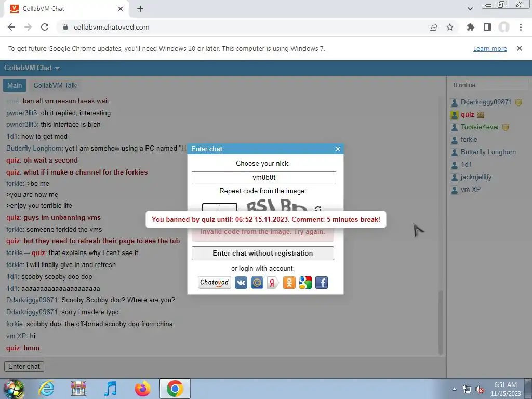The image size is (532, 399).
Task: Log in with the Chatovod account button
Action: coord(215,282)
